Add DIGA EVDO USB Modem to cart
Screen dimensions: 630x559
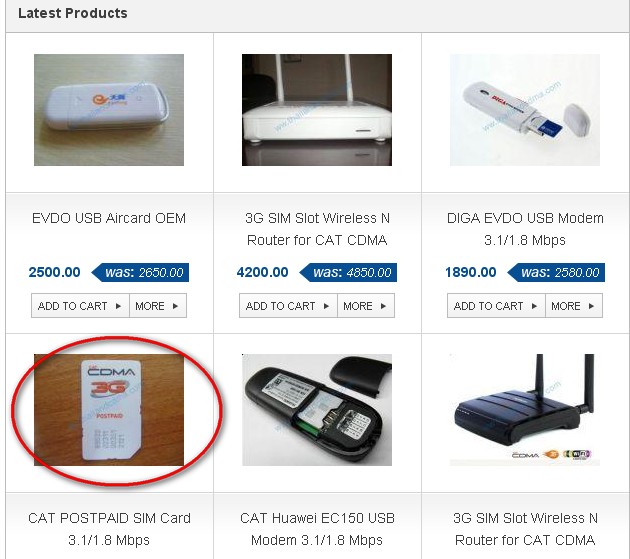click(x=496, y=306)
